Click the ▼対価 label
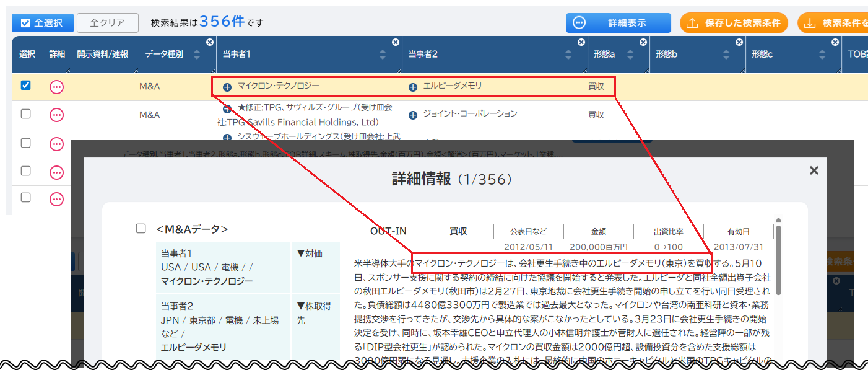Screen dimensions: 868x375 click(310, 254)
